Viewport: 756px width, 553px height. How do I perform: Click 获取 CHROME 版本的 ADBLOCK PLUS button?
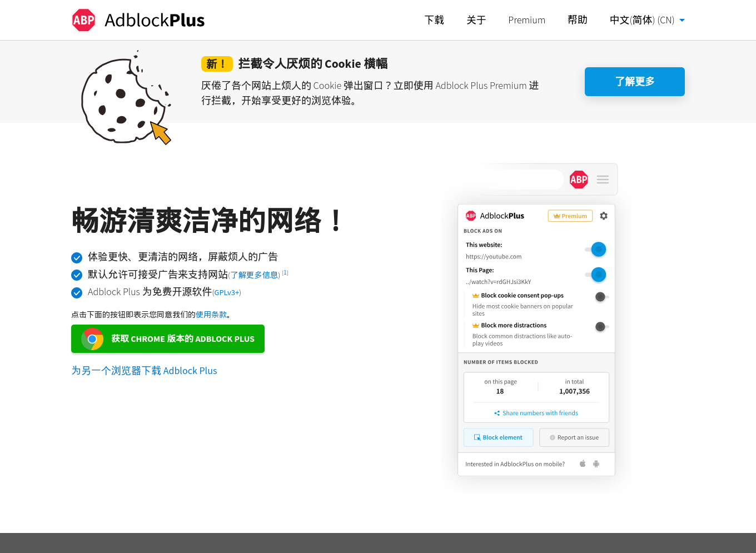pos(168,338)
